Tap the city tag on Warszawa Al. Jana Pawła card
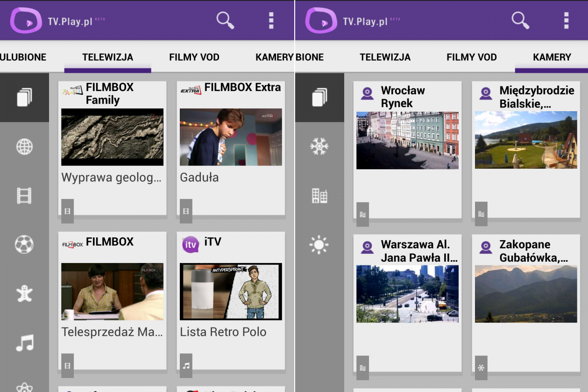 pos(362,368)
